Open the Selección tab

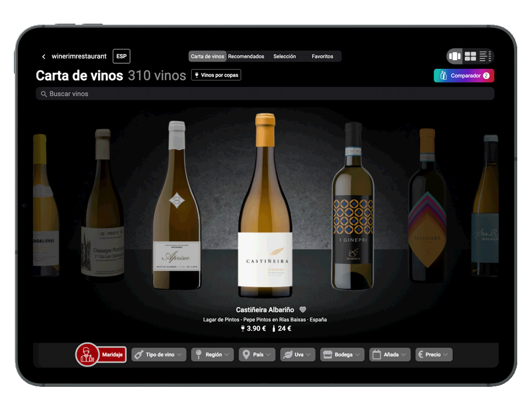tap(285, 56)
